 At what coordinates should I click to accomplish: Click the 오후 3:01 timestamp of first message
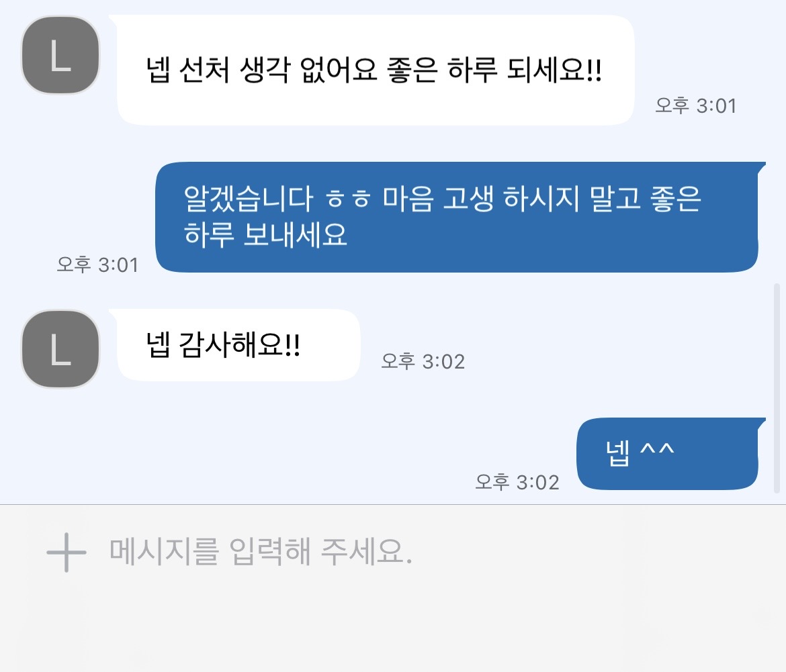point(696,106)
